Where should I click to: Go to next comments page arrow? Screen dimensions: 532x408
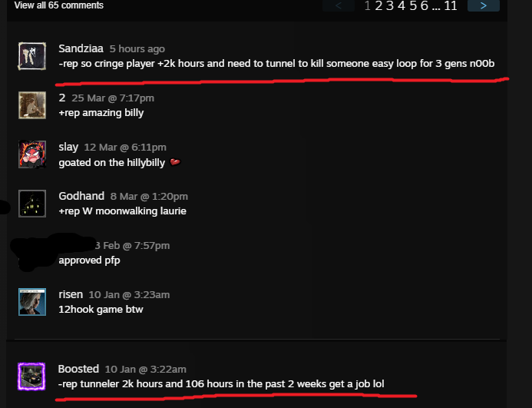(x=484, y=5)
